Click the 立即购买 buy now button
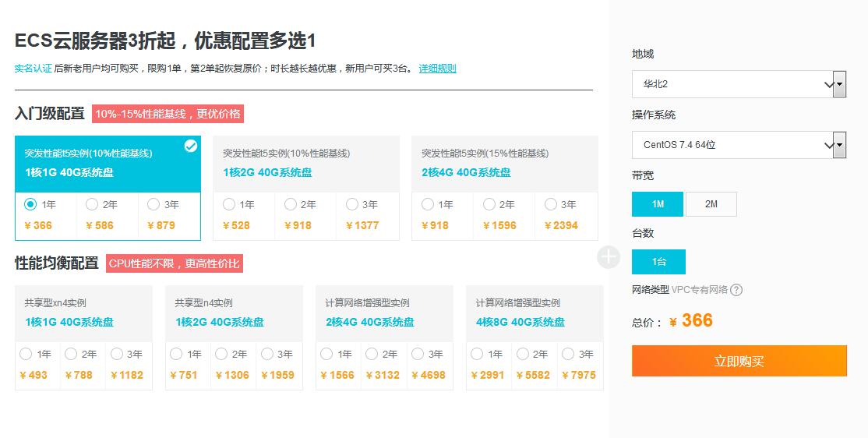This screenshot has width=868, height=438. [x=739, y=361]
